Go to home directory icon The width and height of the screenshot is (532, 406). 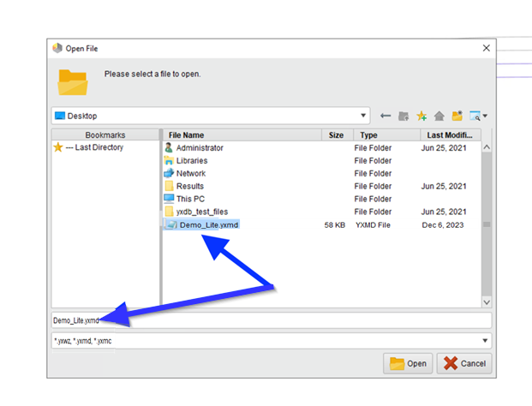(439, 116)
